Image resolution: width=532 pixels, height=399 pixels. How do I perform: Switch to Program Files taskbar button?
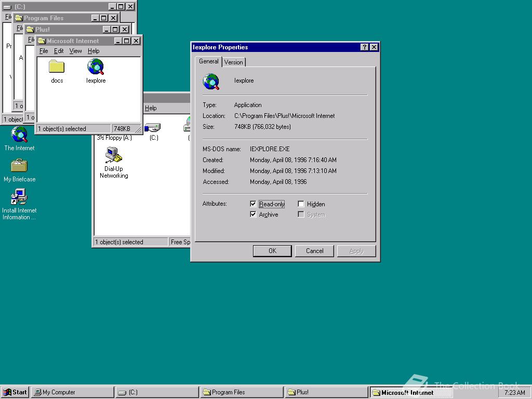242,392
